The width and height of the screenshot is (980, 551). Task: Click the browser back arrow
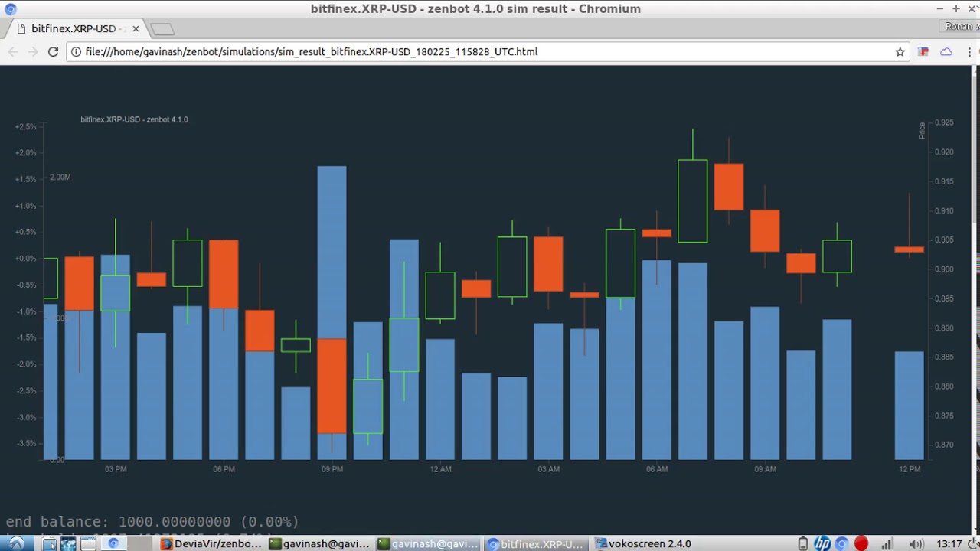pyautogui.click(x=12, y=52)
